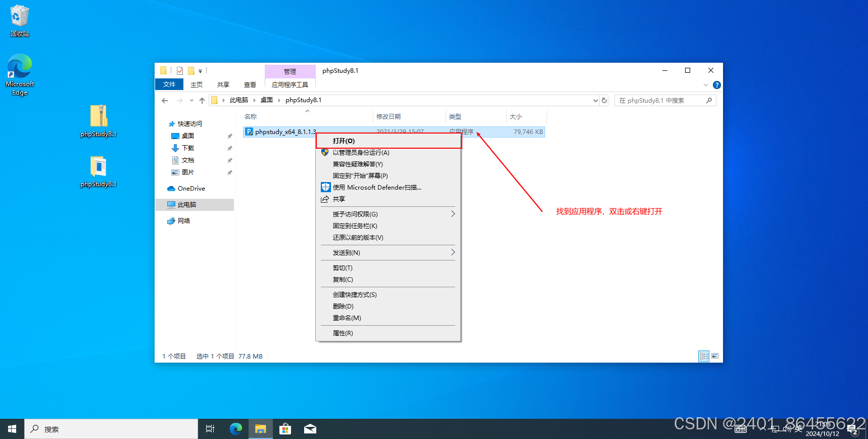This screenshot has height=439, width=868.
Task: Open OneDrive in the navigation pane
Action: click(191, 189)
